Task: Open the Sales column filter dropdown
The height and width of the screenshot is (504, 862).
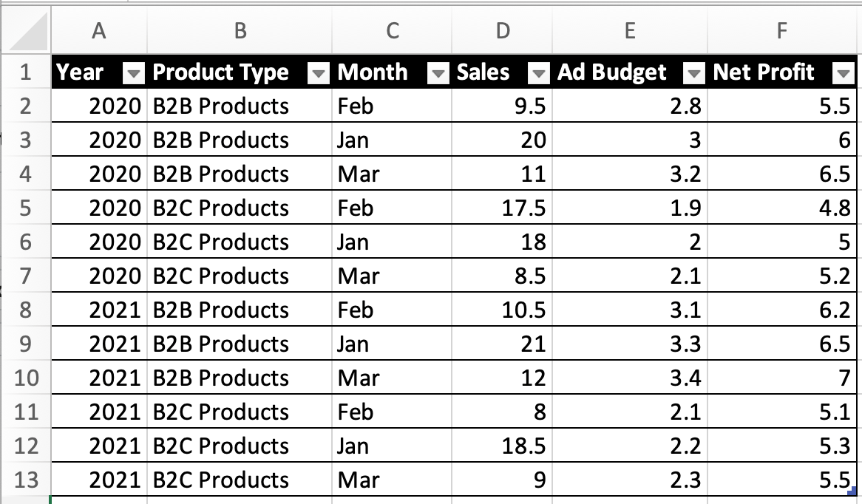Action: tap(539, 73)
